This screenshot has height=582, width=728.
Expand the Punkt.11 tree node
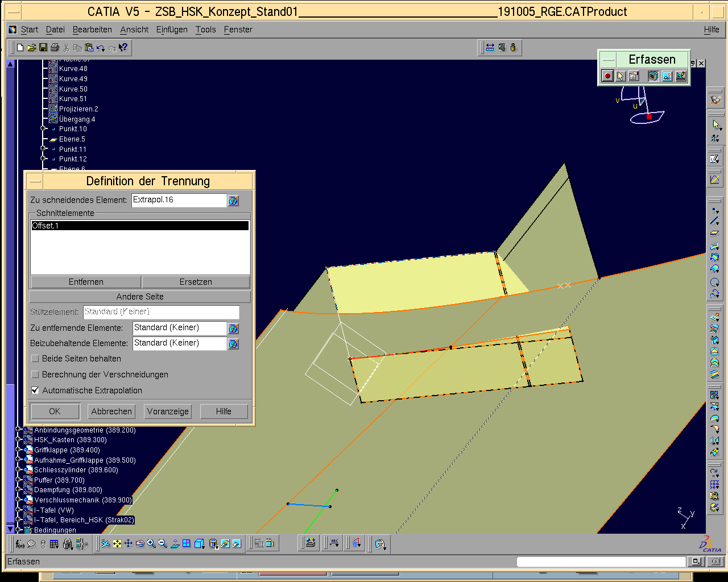[43, 149]
